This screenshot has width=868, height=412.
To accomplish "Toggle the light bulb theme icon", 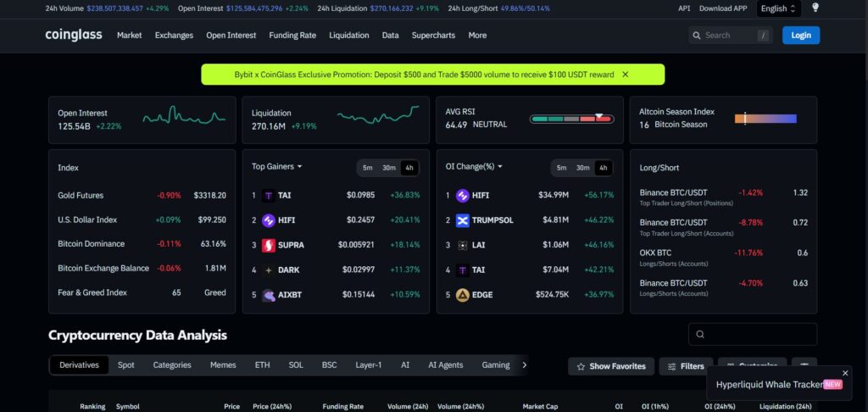I will 815,8.
